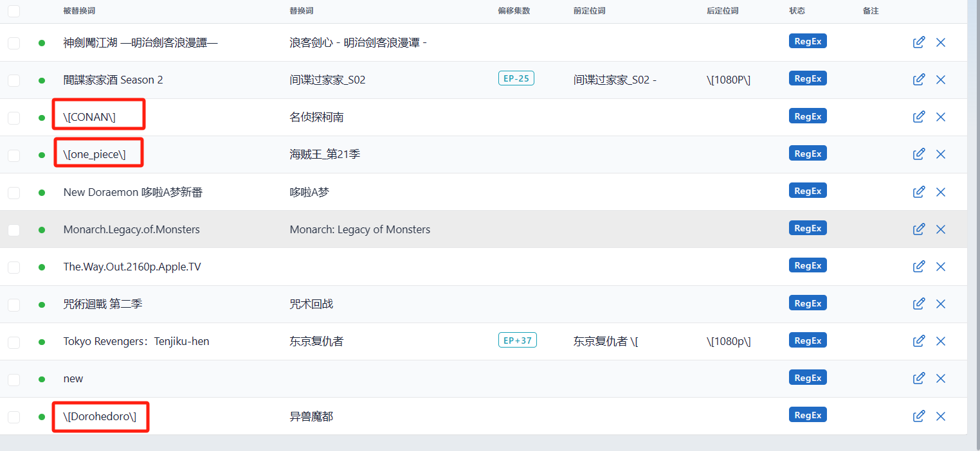The height and width of the screenshot is (451, 980).
Task: Edit the Tokyo Revengers rule
Action: pos(919,340)
